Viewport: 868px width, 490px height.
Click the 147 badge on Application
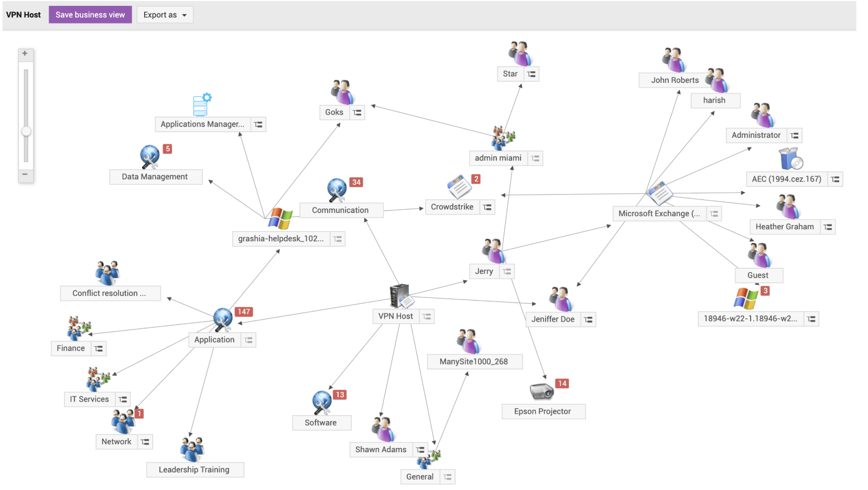coord(244,312)
